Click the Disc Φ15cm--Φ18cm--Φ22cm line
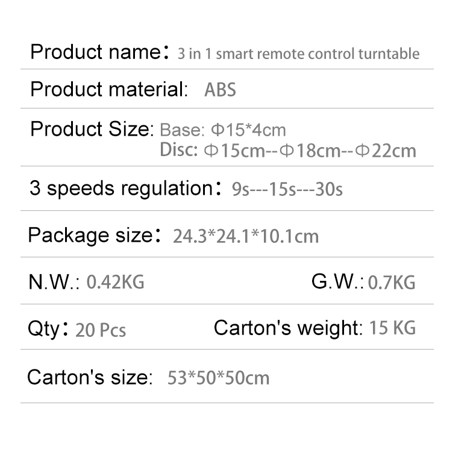 click(x=288, y=150)
